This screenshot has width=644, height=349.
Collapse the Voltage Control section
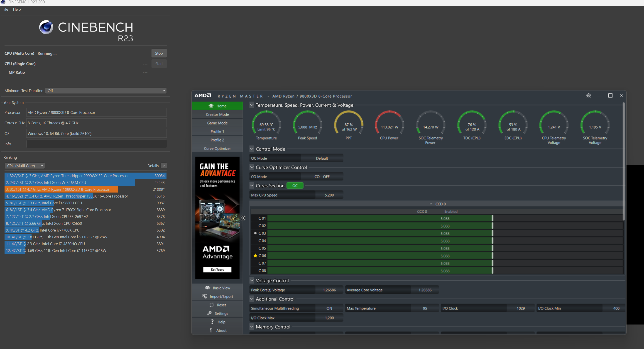click(252, 280)
